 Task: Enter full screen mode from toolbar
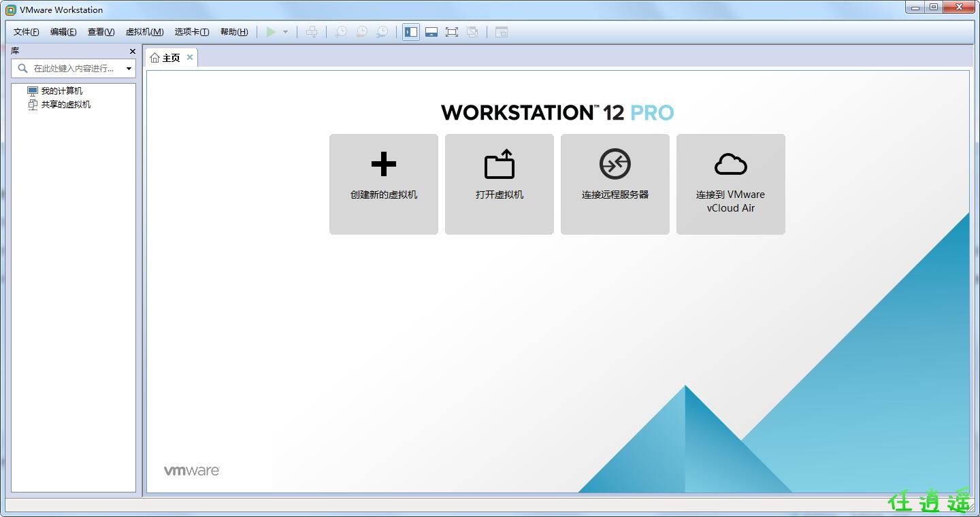coord(451,32)
